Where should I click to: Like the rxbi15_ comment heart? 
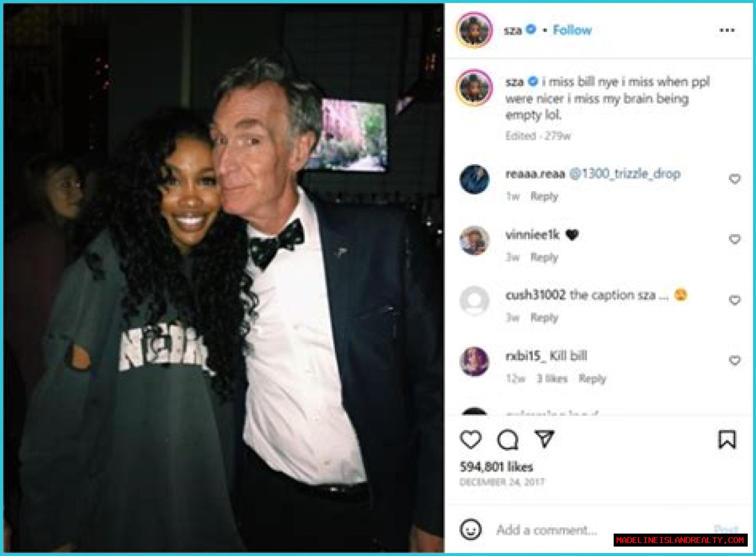[735, 361]
